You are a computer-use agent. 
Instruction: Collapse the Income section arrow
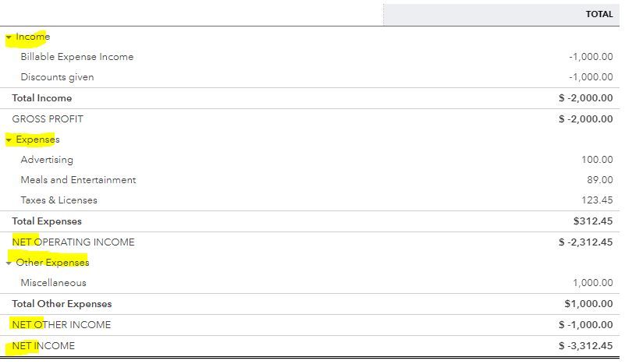pyautogui.click(x=9, y=37)
